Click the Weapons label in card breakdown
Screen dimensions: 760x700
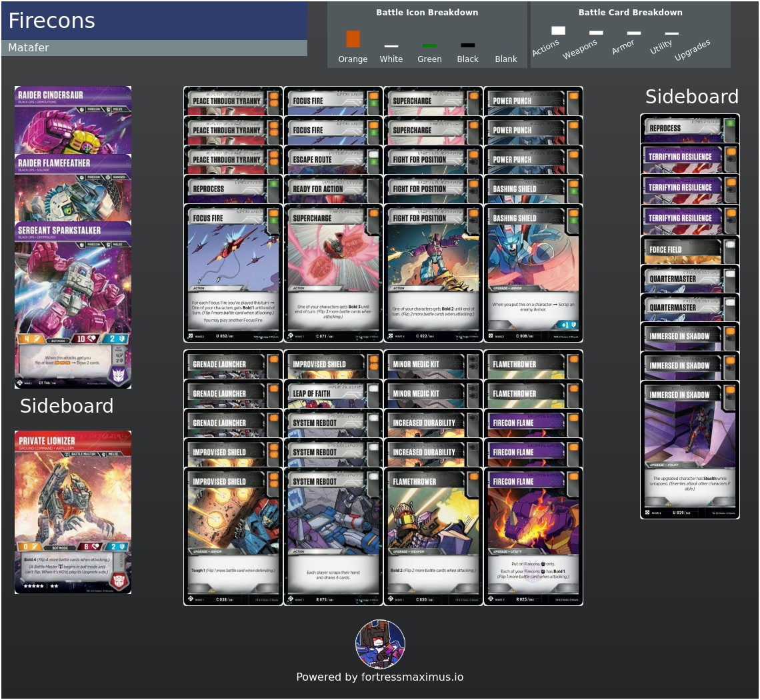click(580, 49)
